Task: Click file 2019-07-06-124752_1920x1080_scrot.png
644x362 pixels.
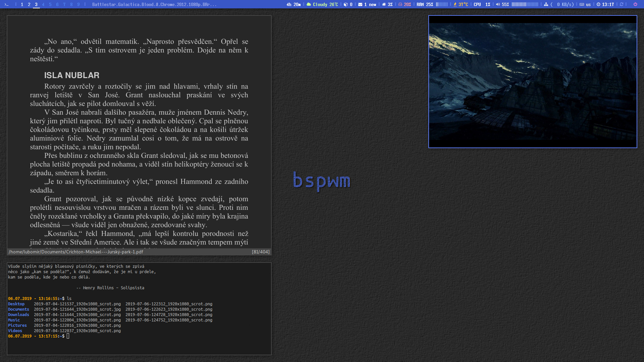Action: point(169,320)
